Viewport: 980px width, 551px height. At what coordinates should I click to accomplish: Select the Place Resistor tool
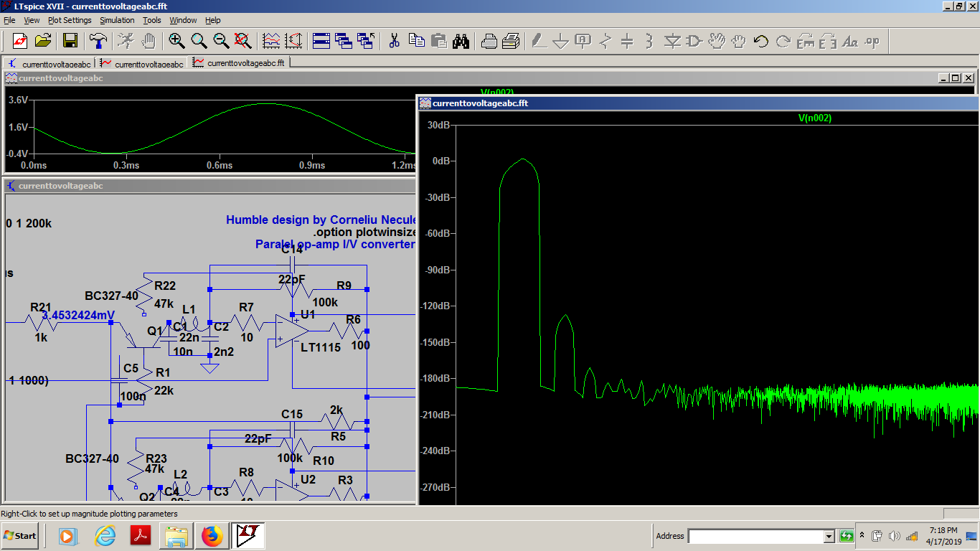pyautogui.click(x=606, y=41)
